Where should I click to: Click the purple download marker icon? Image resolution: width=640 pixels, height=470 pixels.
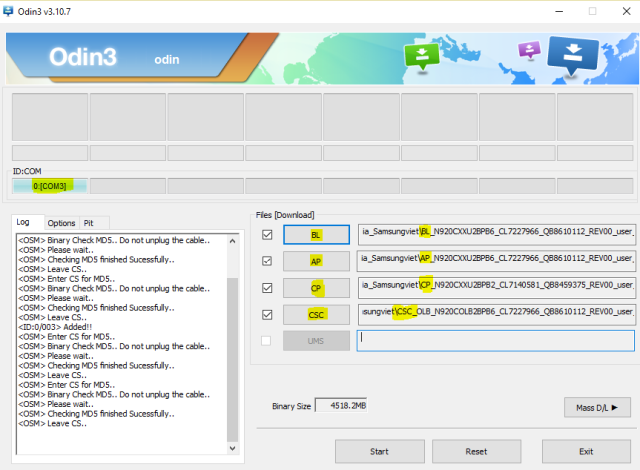[529, 51]
